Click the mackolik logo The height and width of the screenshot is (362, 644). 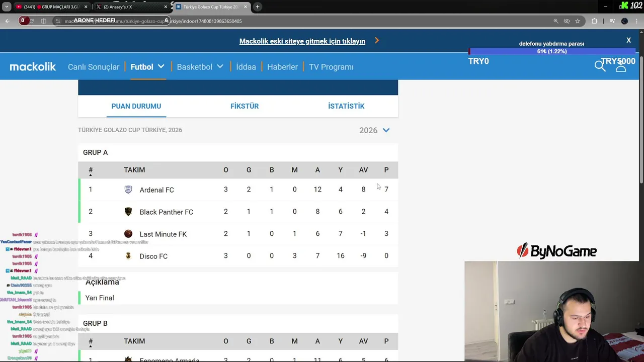[x=33, y=66]
